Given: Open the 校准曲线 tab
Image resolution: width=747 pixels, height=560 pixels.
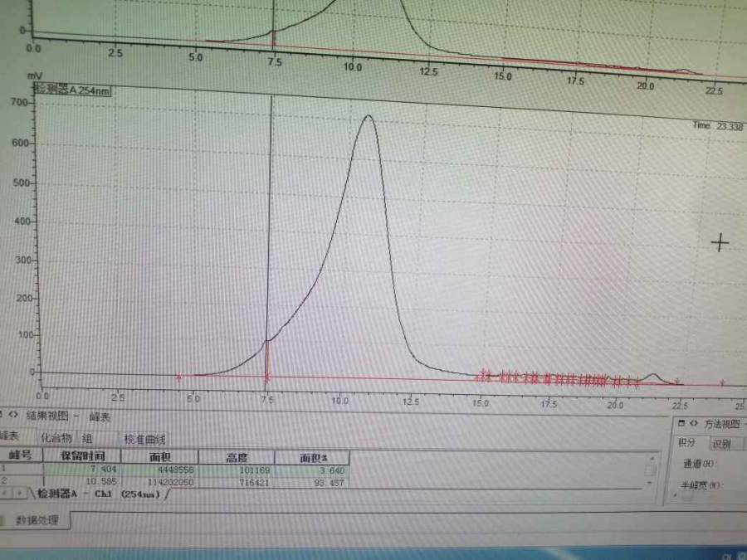Looking at the screenshot, I should click(x=144, y=439).
